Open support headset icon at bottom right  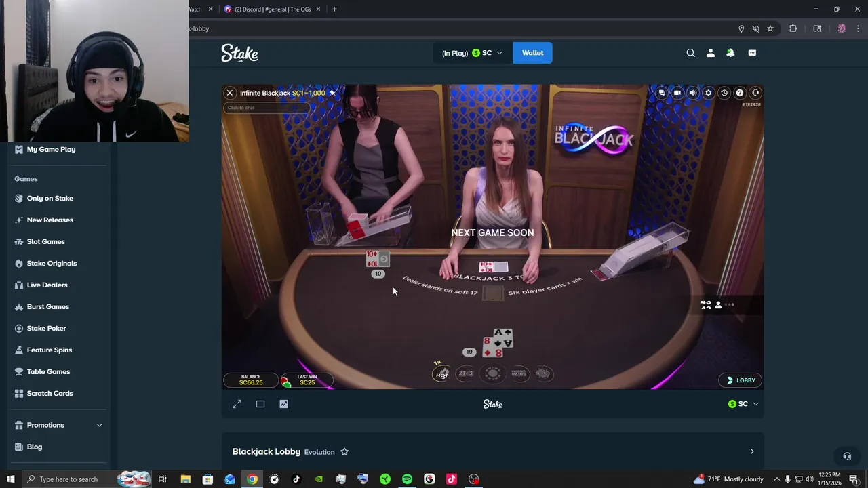pos(847,456)
